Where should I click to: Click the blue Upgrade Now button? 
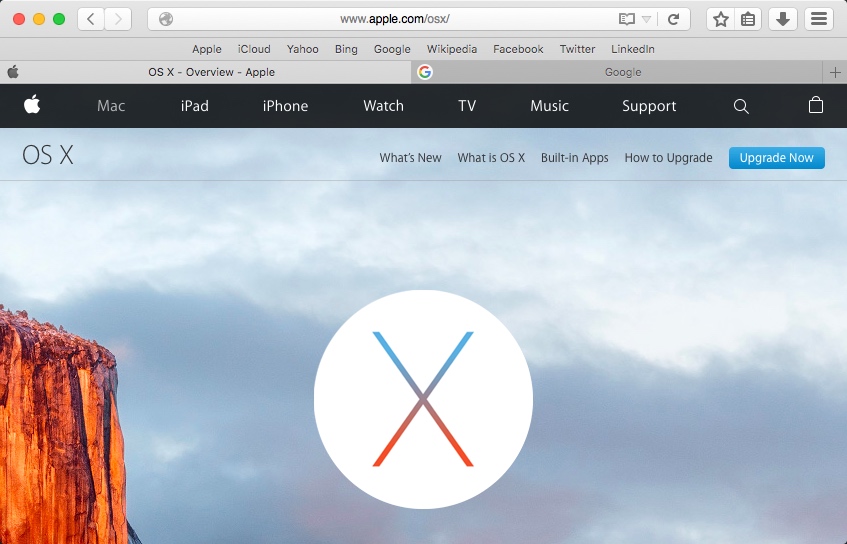pyautogui.click(x=777, y=158)
